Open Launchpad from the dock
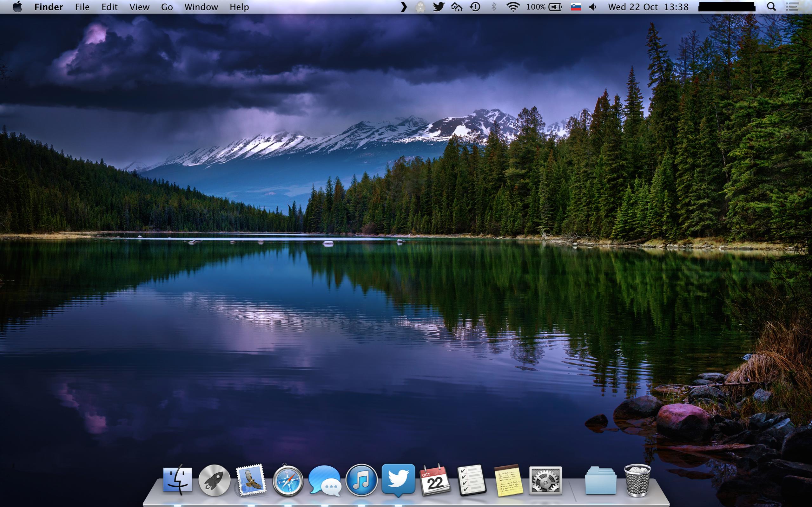The width and height of the screenshot is (812, 507). coord(214,480)
